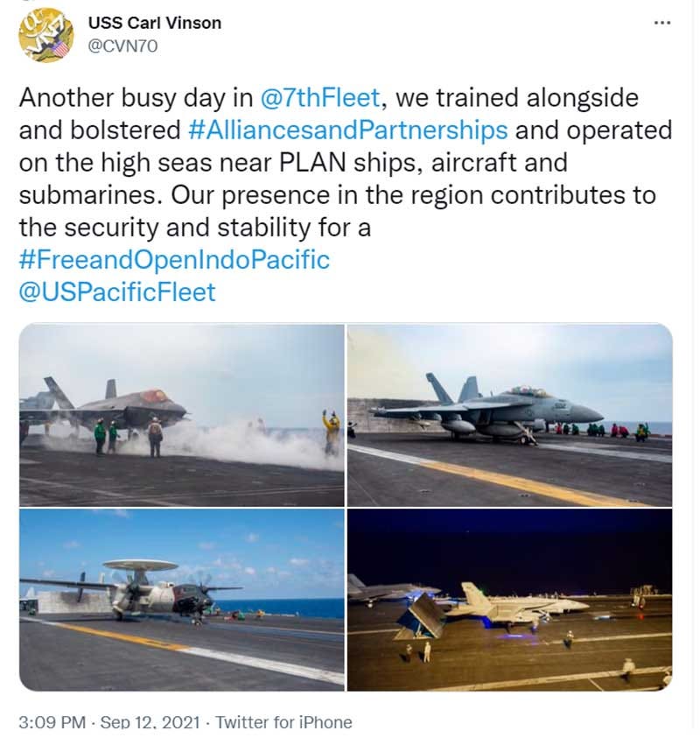Follow the #AlliancesandPartnerships hashtag
Viewport: 700px width, 745px height.
coord(348,130)
